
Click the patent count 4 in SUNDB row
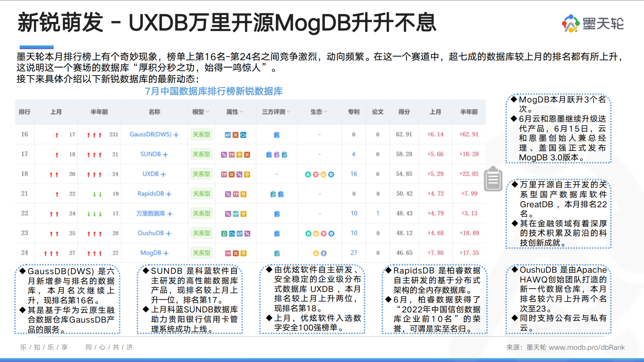[x=354, y=154]
